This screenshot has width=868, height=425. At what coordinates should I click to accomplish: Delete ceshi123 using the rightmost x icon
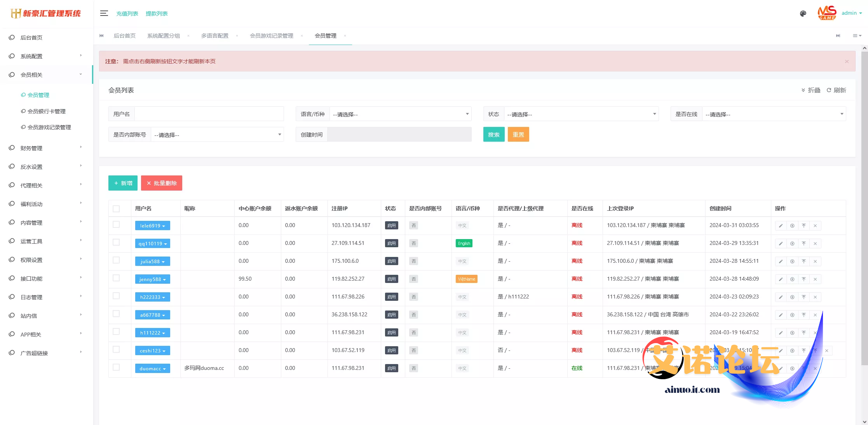tap(827, 350)
